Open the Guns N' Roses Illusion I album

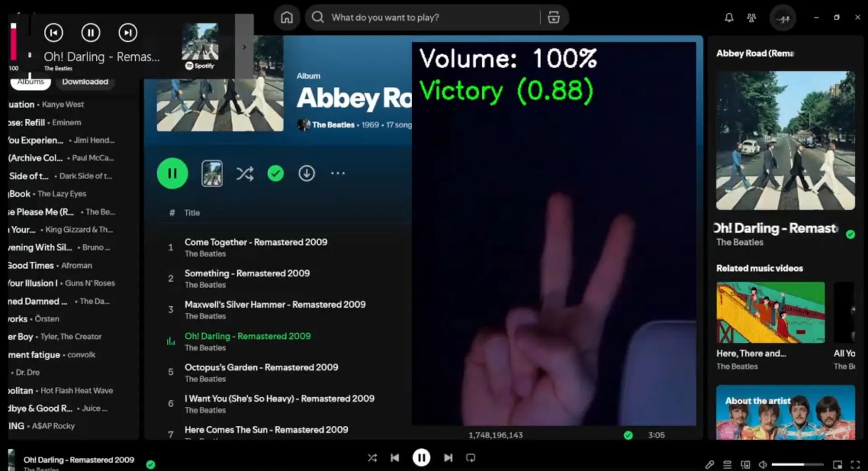click(61, 283)
